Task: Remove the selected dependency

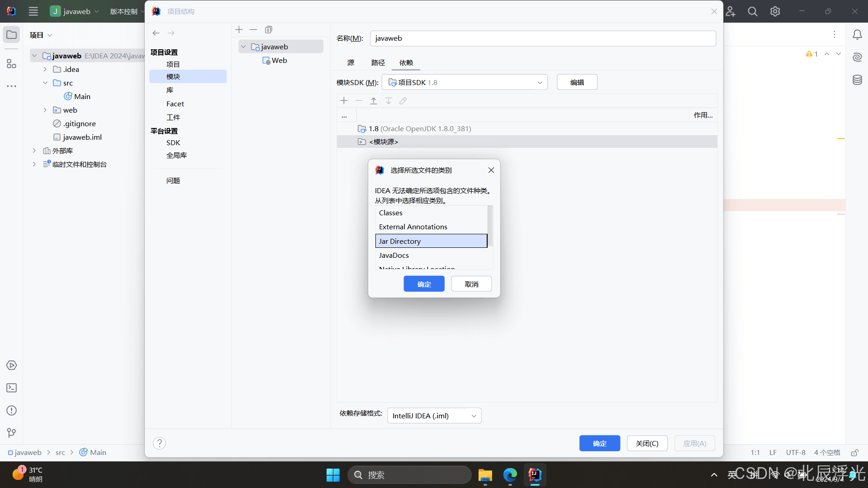Action: point(359,100)
